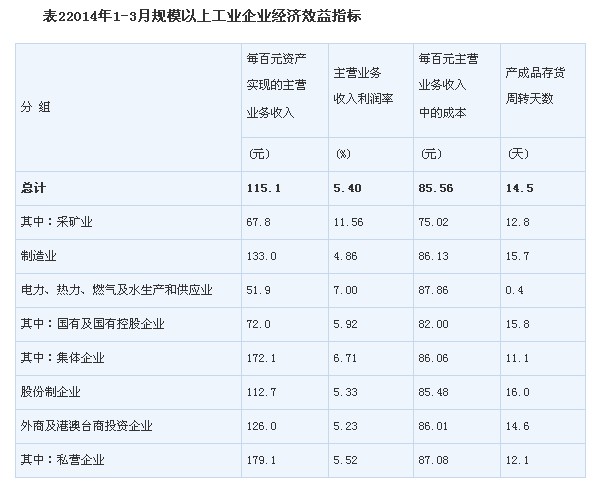Select the (%) unit cell
Viewport: 595px width, 490px height.
343,154
